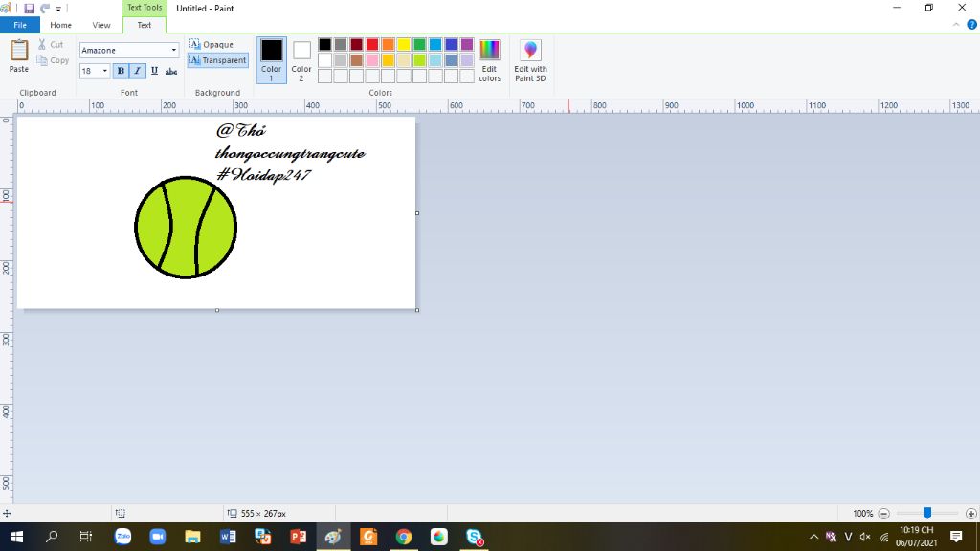
Task: Select the Text tab
Action: pyautogui.click(x=145, y=25)
